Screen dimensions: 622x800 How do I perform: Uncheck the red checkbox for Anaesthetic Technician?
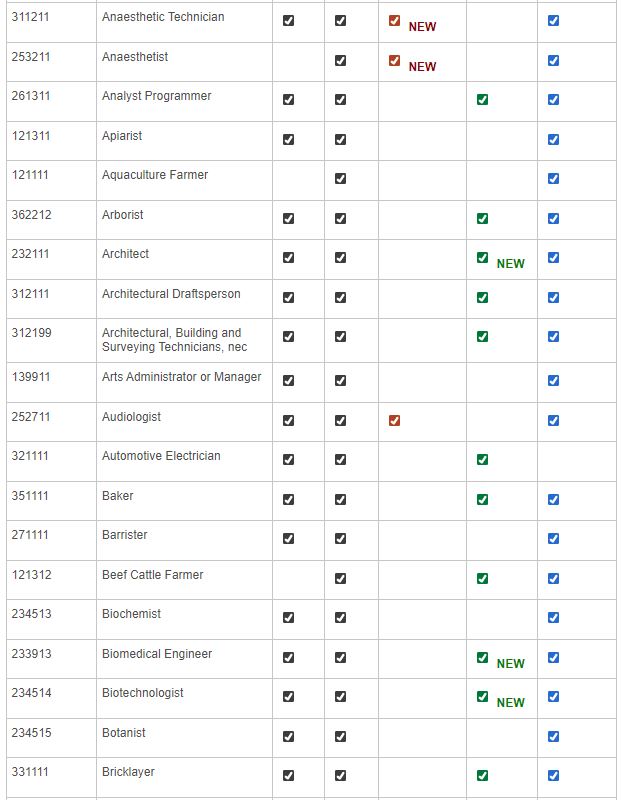point(394,21)
